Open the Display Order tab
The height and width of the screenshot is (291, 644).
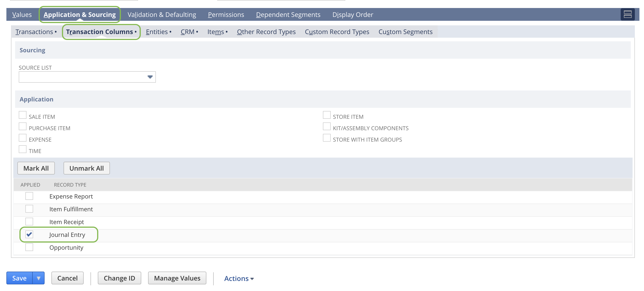point(352,14)
